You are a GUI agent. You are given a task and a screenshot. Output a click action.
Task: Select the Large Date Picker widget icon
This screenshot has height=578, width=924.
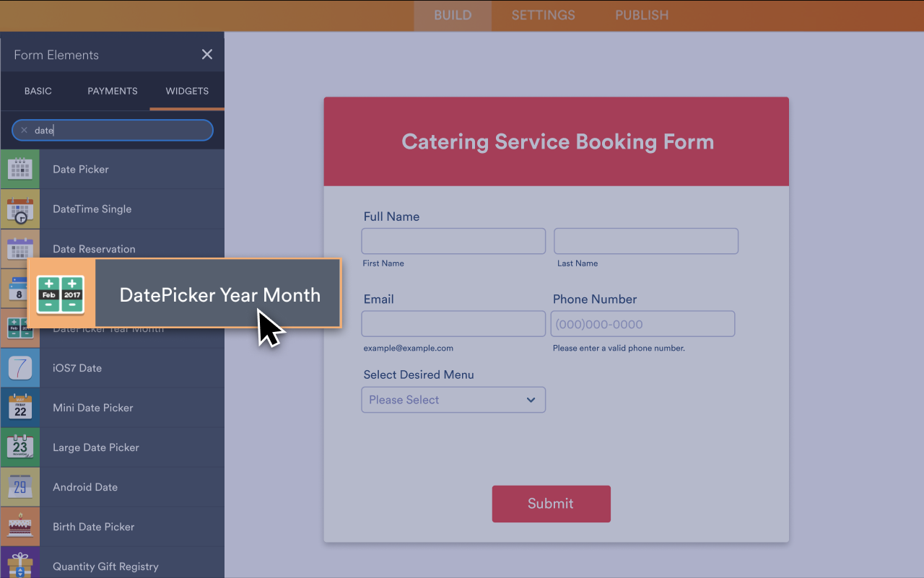20,447
